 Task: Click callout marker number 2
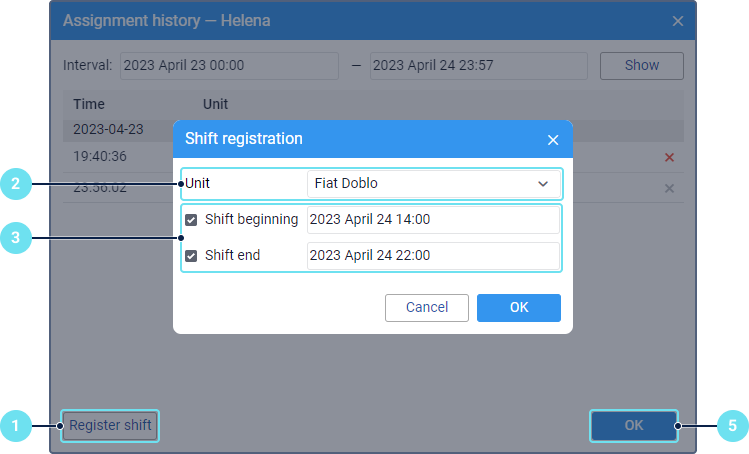(x=14, y=184)
